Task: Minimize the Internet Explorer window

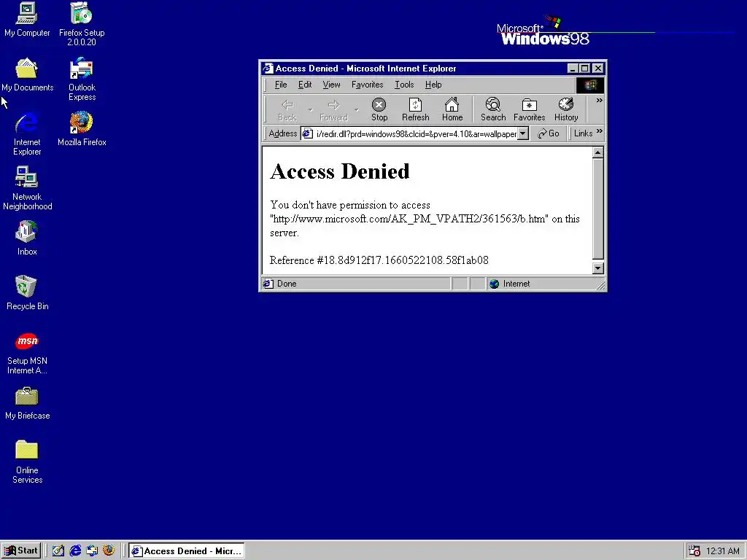Action: (x=573, y=69)
